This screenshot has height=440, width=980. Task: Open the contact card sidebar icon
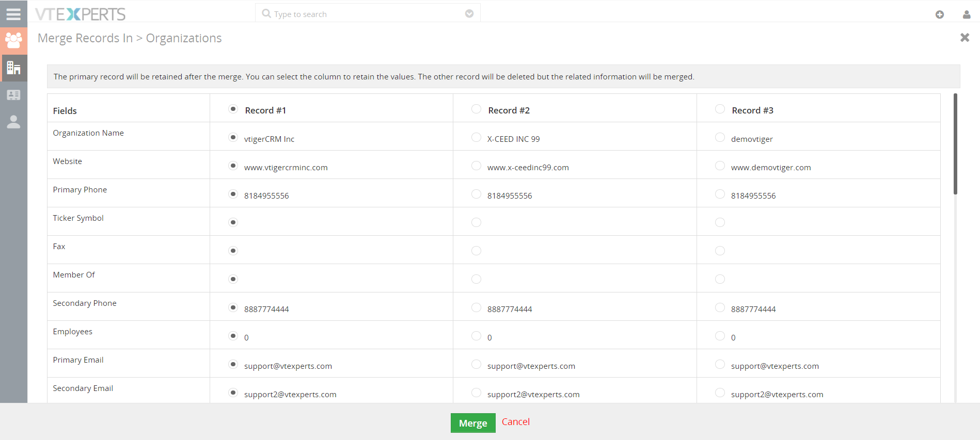pos(13,95)
